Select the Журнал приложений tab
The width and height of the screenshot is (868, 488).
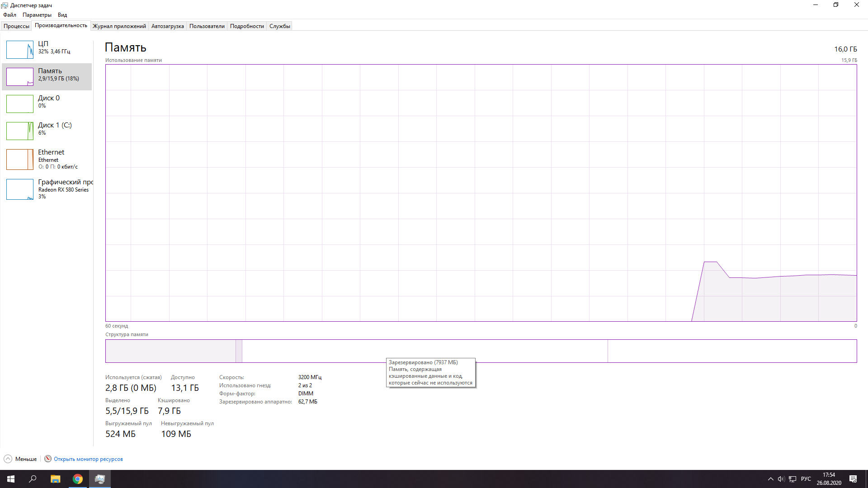click(x=119, y=26)
